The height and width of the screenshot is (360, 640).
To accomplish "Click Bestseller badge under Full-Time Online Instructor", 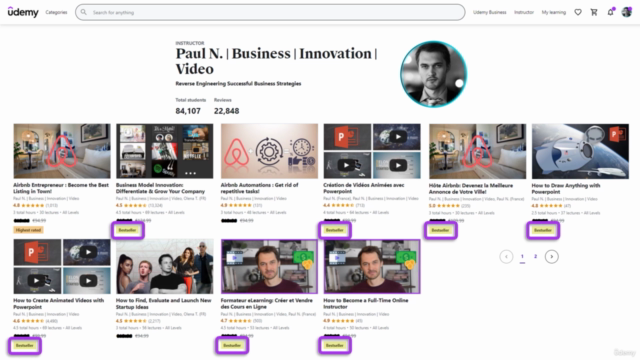I will (x=335, y=346).
